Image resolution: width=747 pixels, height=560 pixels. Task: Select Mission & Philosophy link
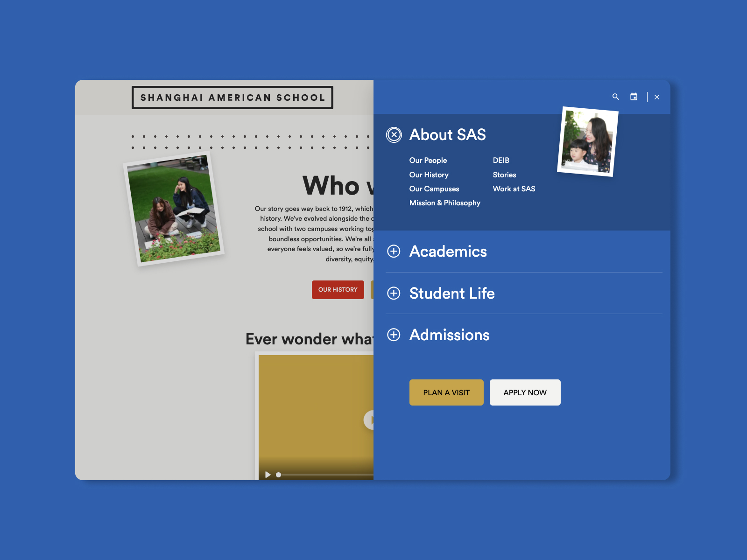(444, 203)
